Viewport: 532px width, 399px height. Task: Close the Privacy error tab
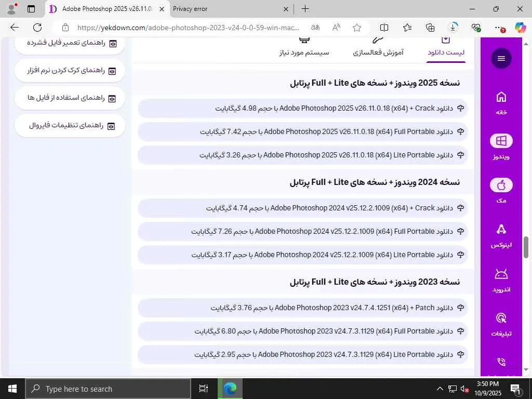pos(286,9)
